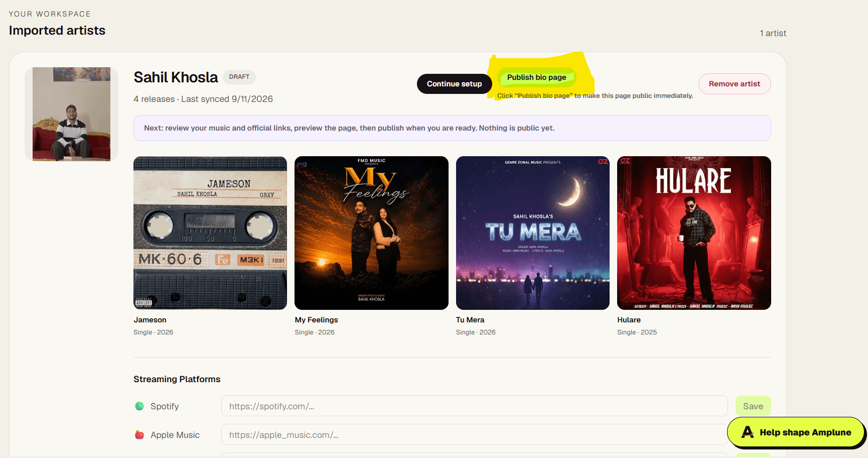Click the Streaming Platforms heading

point(177,379)
